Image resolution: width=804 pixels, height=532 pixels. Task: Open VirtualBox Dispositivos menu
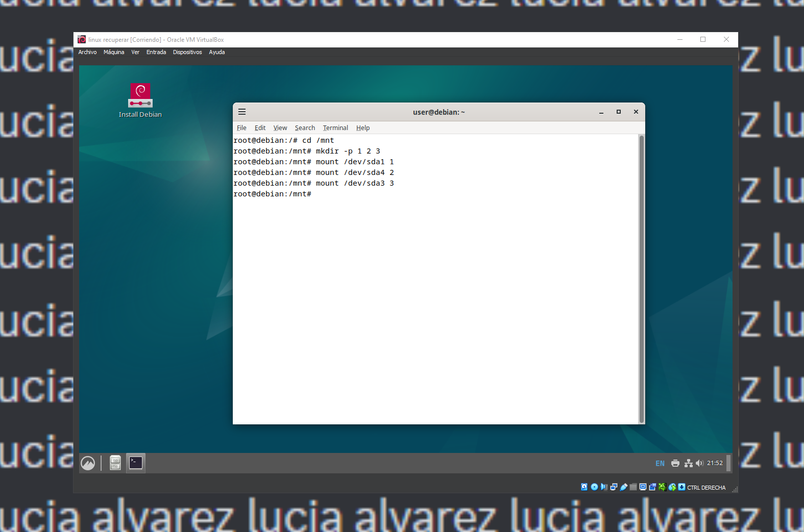tap(187, 52)
